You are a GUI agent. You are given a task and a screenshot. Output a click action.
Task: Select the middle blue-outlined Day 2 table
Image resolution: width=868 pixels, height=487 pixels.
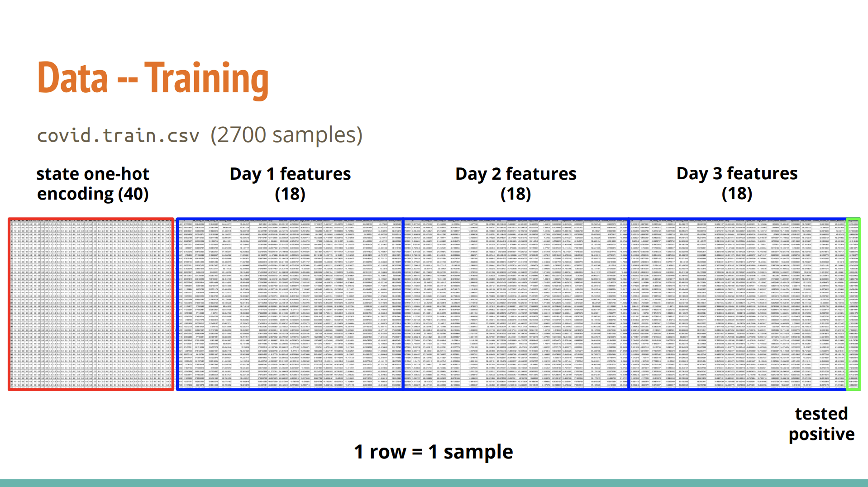pyautogui.click(x=516, y=304)
